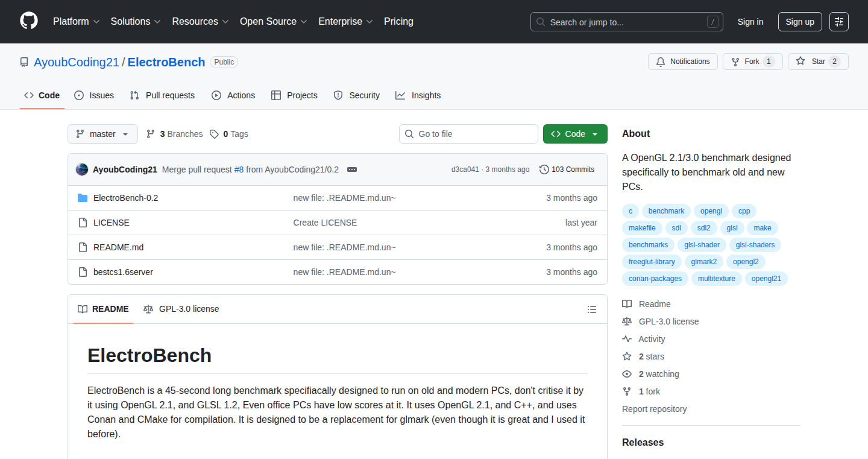Click the Notifications button
This screenshot has height=459, width=868.
click(x=683, y=62)
